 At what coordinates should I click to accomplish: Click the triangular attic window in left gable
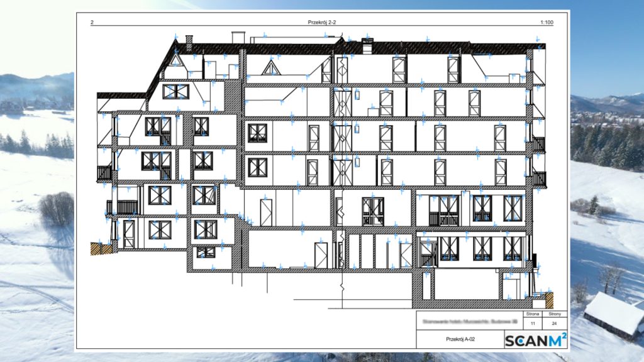[175, 62]
